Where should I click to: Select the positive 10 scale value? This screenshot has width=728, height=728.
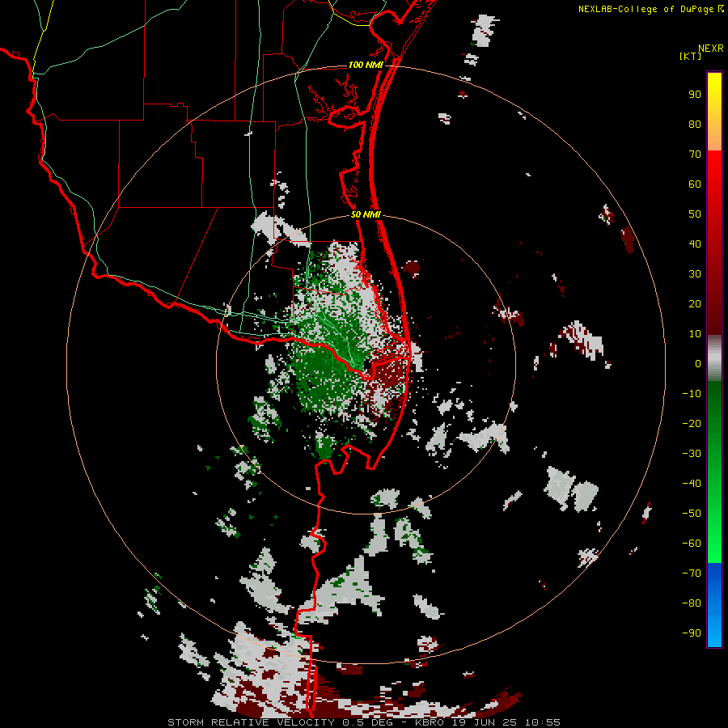coord(695,334)
